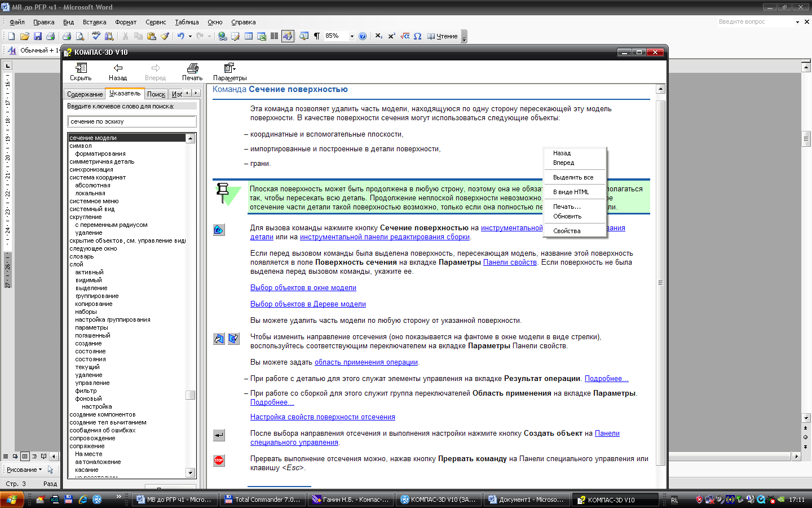
Task: Select 'система координат' index entry
Action: 98,177
